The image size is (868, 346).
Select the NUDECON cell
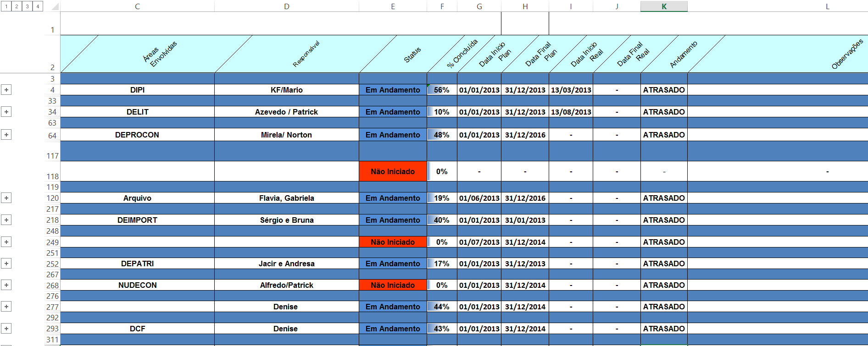[x=137, y=285]
